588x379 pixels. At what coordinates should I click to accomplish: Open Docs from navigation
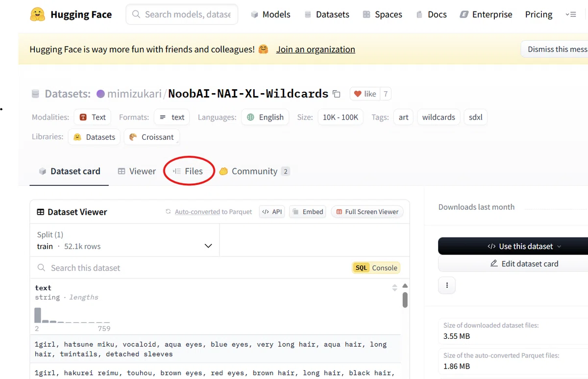click(431, 15)
